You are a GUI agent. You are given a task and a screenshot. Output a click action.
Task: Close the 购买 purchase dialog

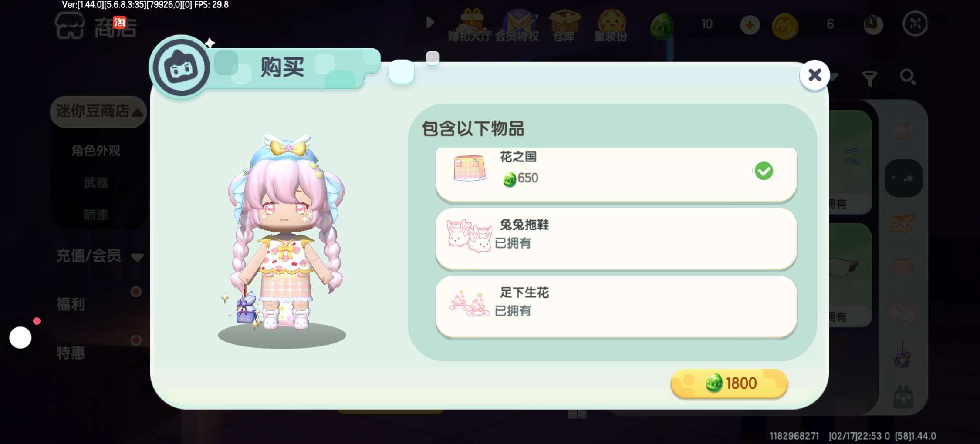(814, 75)
